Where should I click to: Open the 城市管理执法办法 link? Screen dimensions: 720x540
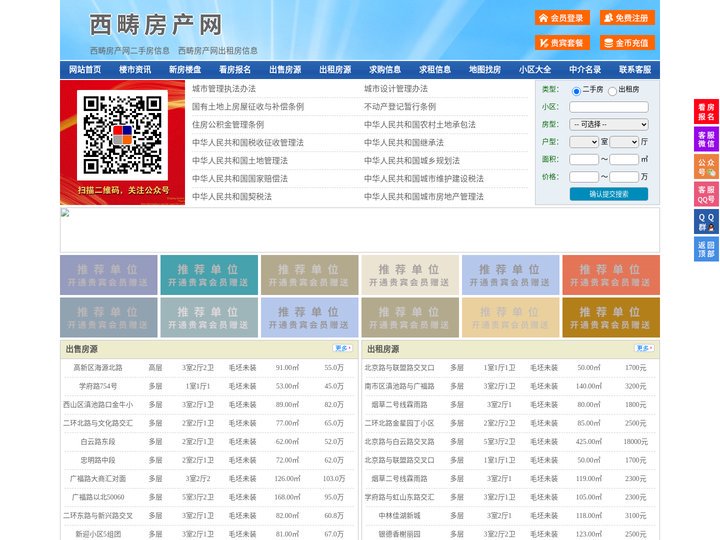tap(224, 89)
